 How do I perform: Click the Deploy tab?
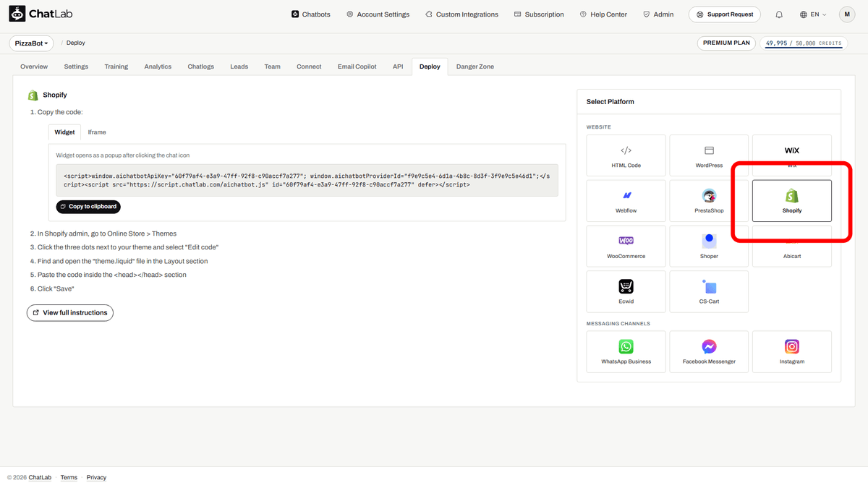[x=430, y=67]
